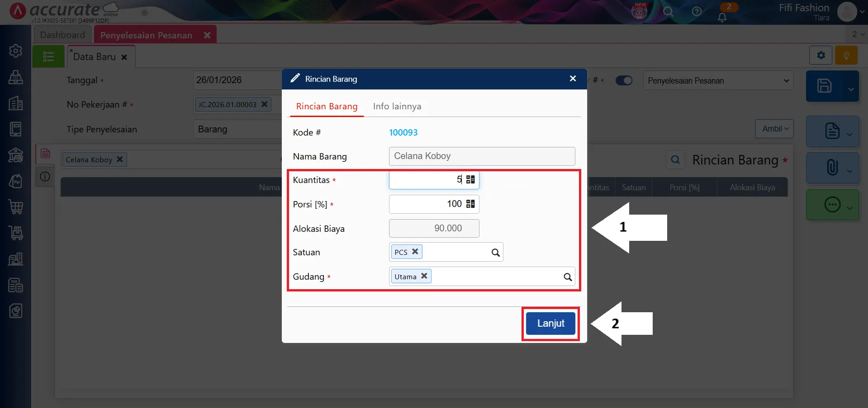Open the Penyelesaian Pesanan dropdown
Viewport: 868px width, 408px height.
pos(718,81)
